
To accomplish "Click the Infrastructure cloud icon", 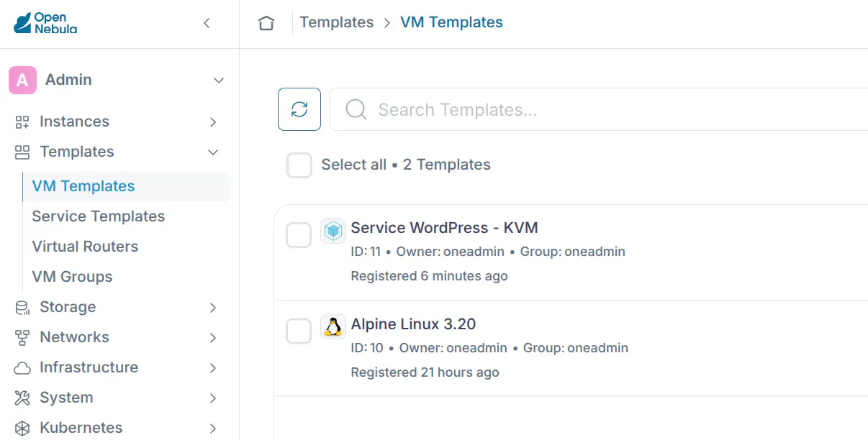I will coord(22,368).
